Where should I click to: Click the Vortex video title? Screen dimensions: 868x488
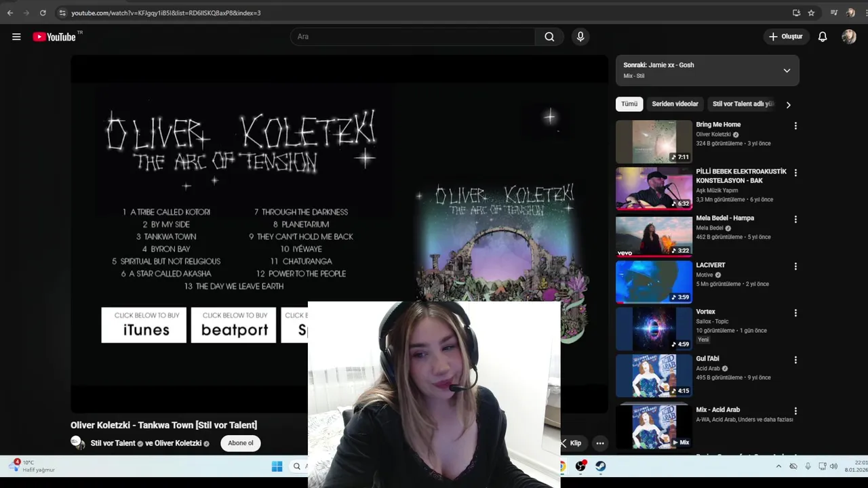(x=705, y=312)
